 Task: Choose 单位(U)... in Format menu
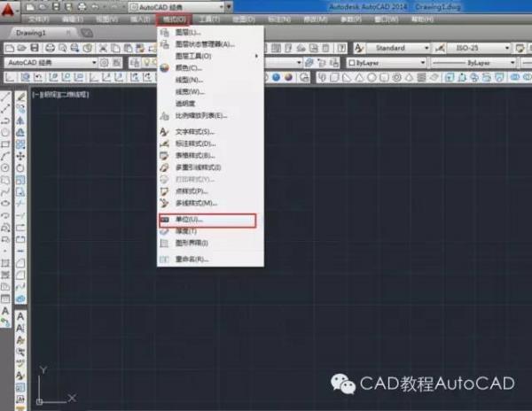point(207,220)
